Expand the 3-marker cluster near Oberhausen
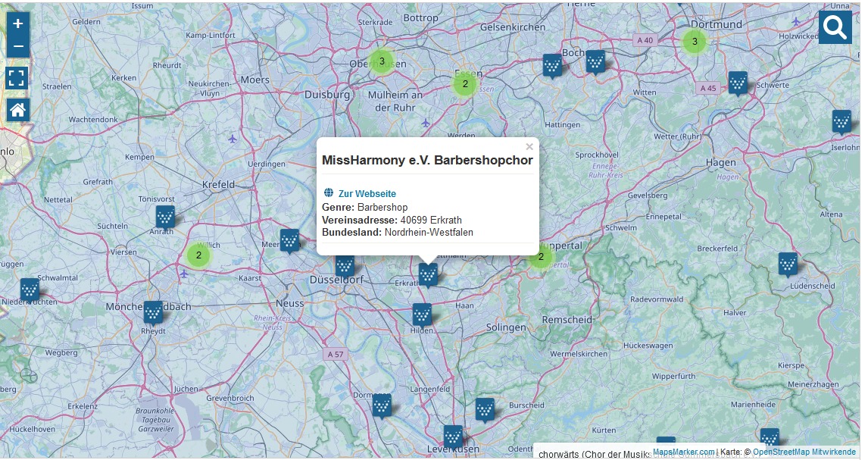868x460 pixels. pyautogui.click(x=382, y=61)
